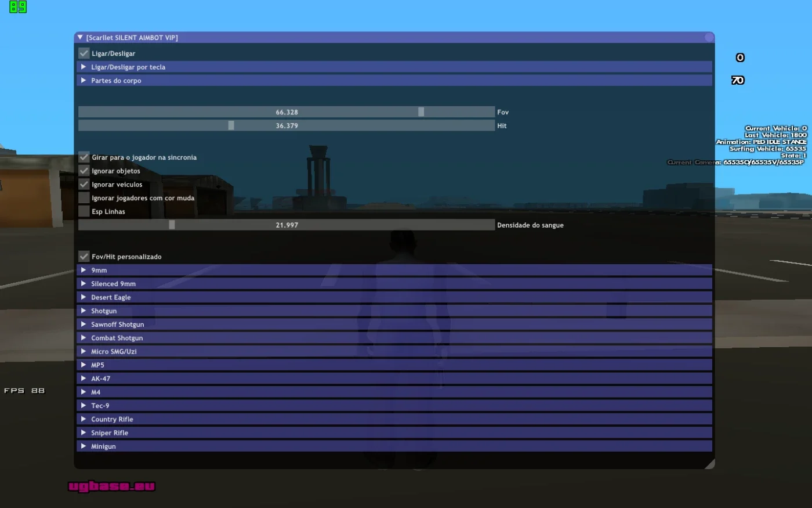Click the 'Last Vehicle: 1800' debug line
The height and width of the screenshot is (508, 812).
tap(776, 135)
